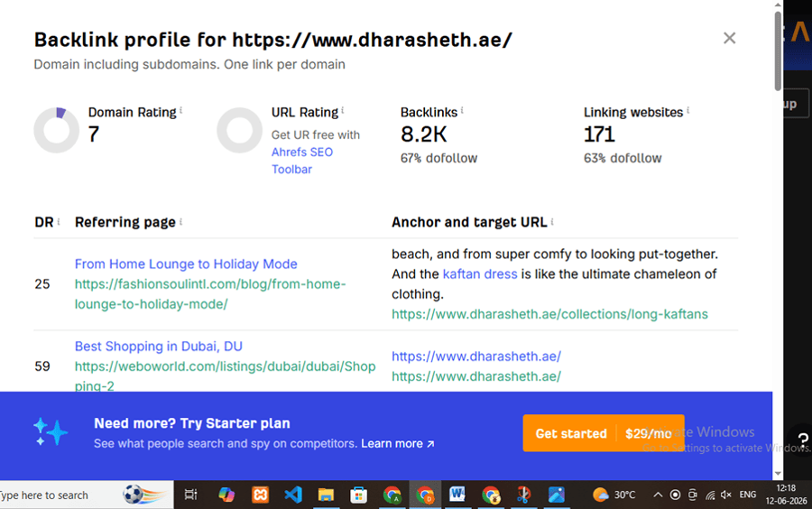Click the 8.2K backlinks value
The image size is (812, 509).
(x=423, y=134)
